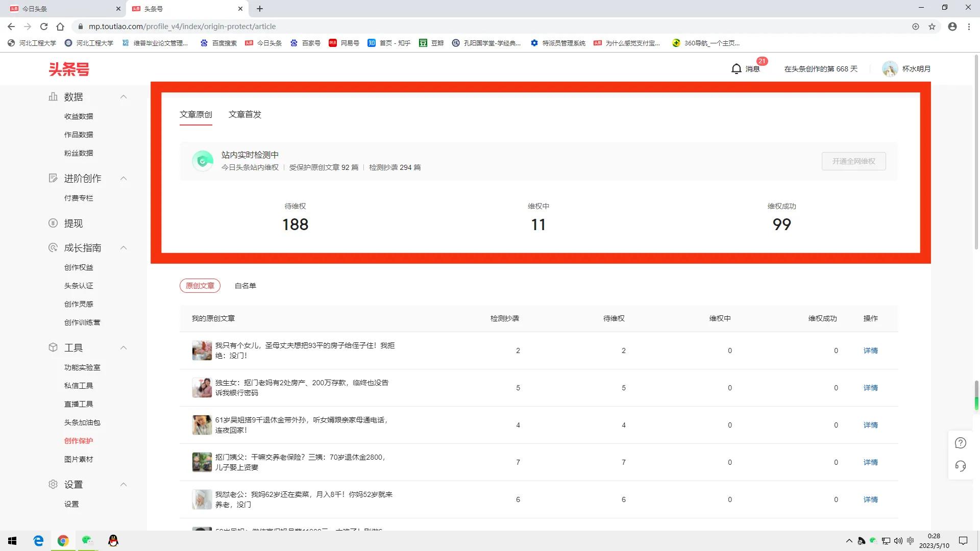Click the 进阶创作 sidebar icon
Image resolution: width=980 pixels, height=551 pixels.
[x=53, y=178]
